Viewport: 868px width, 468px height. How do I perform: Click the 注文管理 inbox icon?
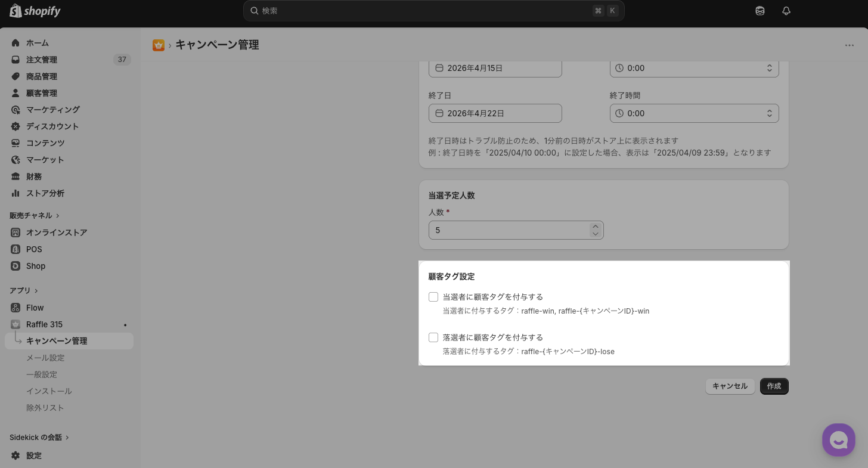16,60
